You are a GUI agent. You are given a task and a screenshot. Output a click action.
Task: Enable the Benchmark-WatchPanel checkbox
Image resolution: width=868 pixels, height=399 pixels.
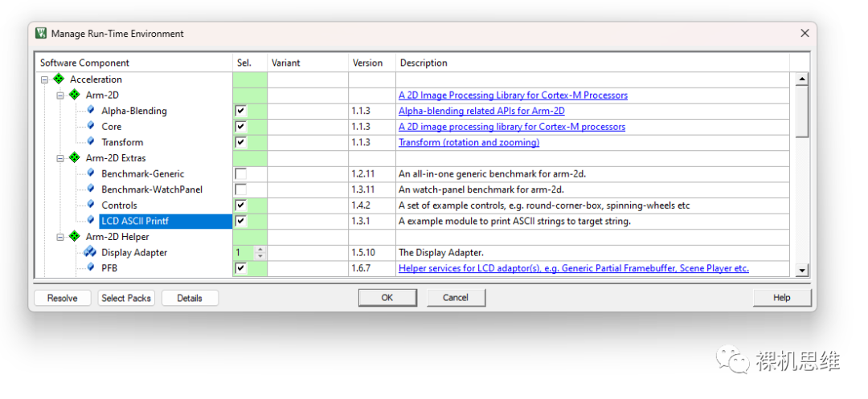[x=241, y=189]
